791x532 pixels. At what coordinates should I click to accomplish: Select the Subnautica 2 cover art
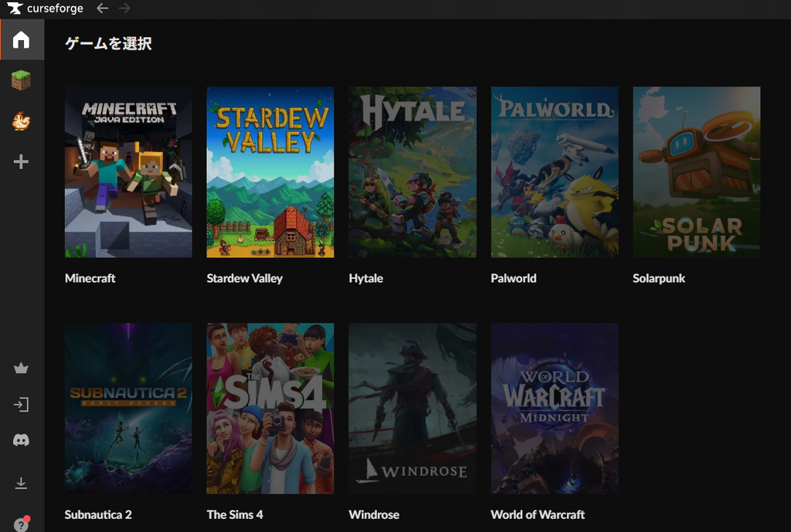pos(129,408)
